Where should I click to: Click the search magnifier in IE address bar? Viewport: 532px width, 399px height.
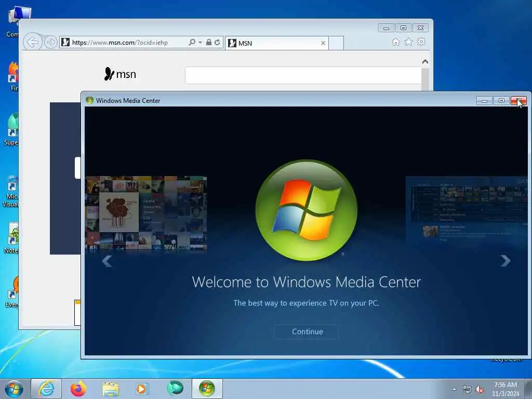pos(192,42)
